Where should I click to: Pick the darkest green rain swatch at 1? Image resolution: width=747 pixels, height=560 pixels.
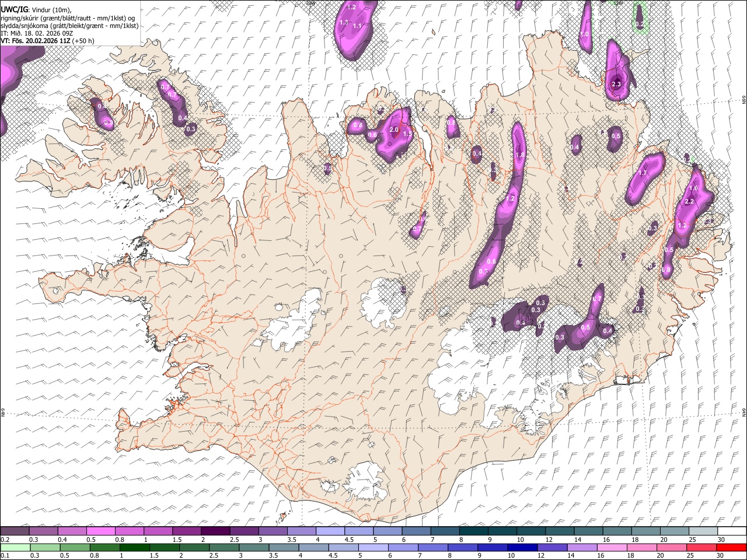pyautogui.click(x=135, y=548)
